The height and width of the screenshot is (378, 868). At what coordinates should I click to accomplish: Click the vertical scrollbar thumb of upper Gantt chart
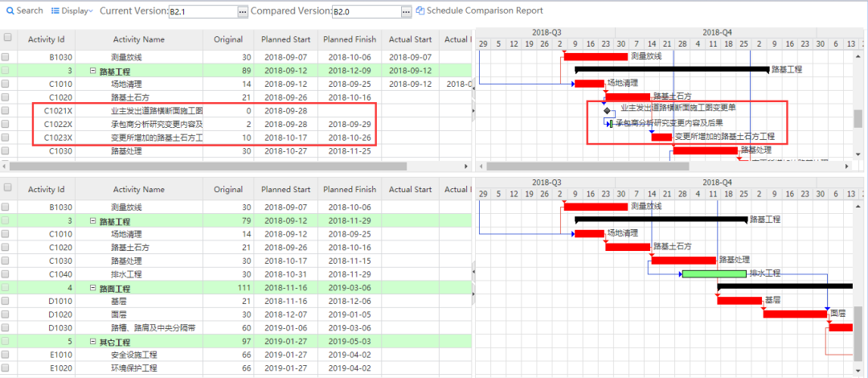coord(858,118)
